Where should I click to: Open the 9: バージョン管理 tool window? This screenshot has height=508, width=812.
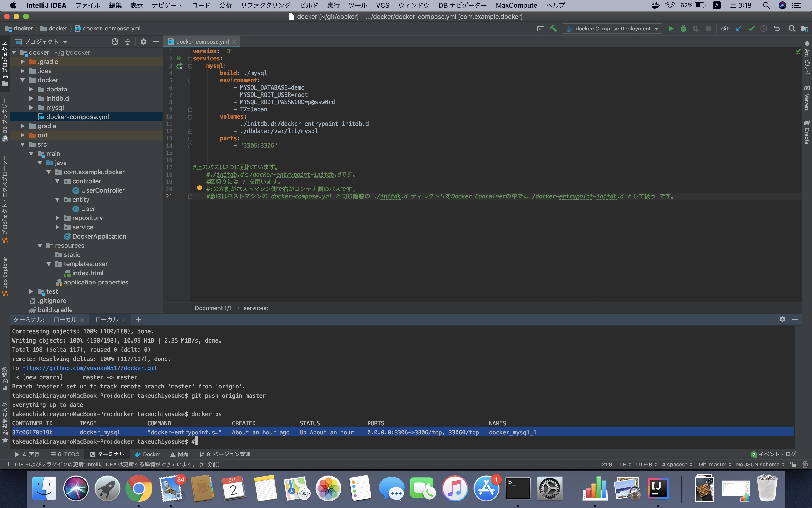point(225,454)
